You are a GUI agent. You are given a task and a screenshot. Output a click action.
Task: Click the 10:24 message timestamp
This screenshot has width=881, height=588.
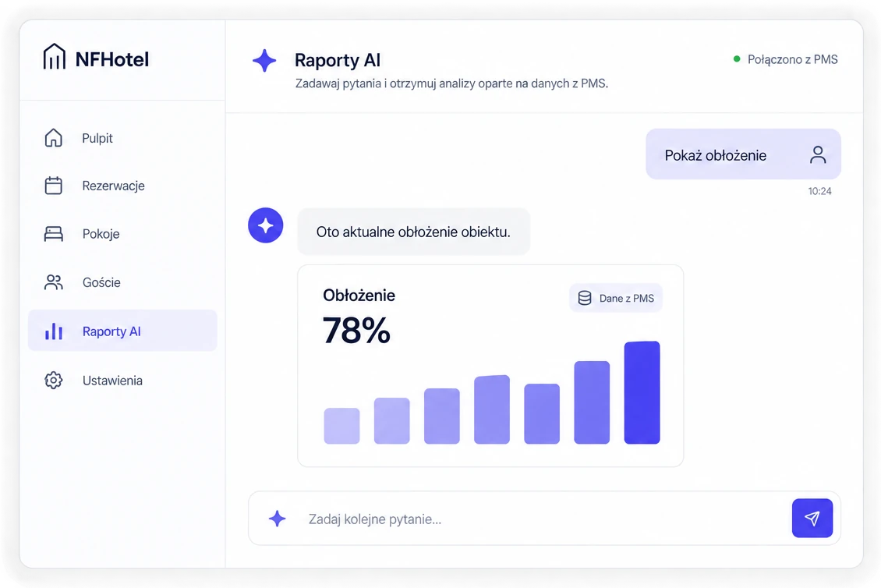tap(819, 191)
